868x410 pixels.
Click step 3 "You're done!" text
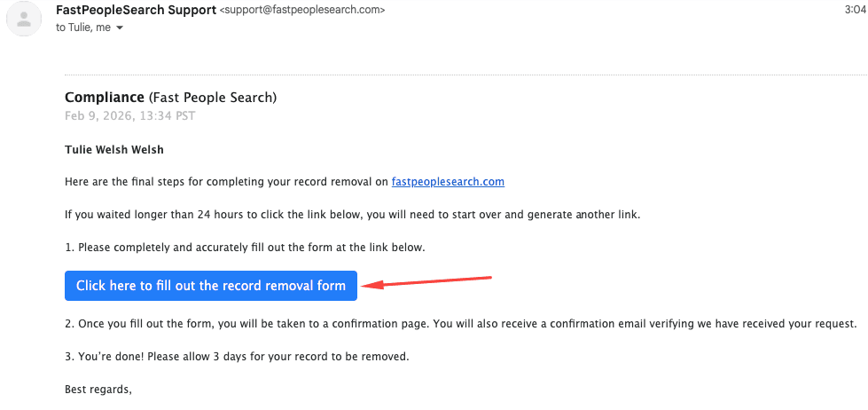tap(238, 357)
